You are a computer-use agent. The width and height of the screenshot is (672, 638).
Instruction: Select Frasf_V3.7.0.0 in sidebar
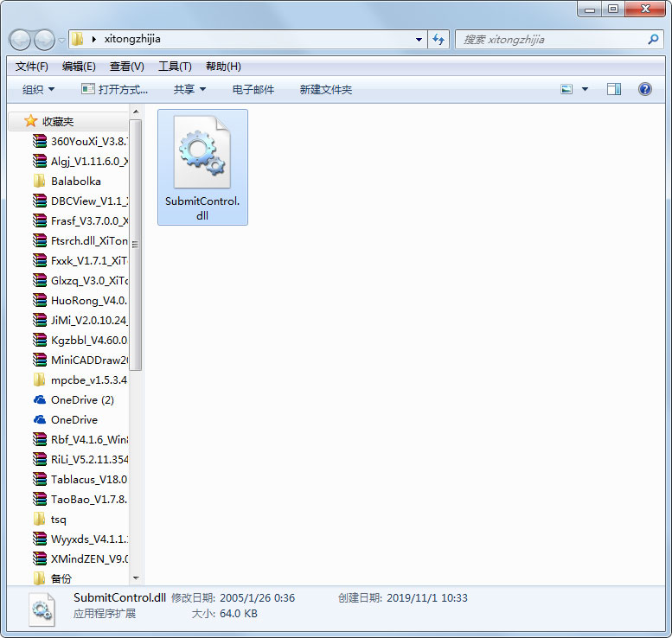click(80, 221)
